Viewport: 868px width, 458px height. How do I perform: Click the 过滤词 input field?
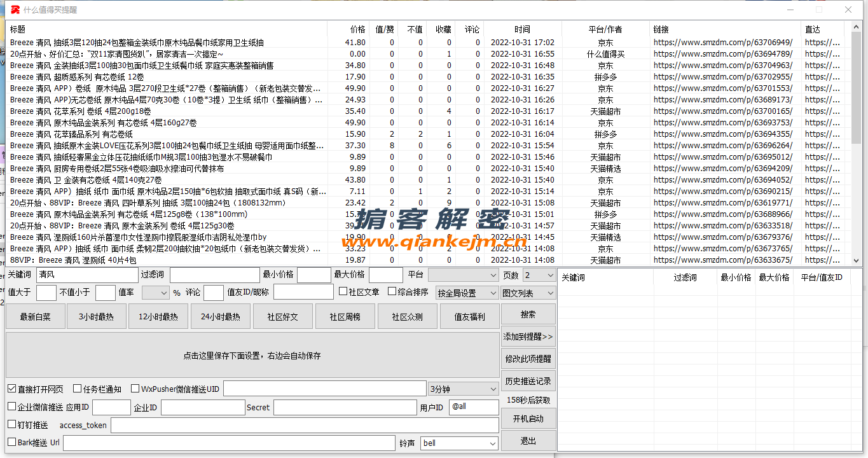pyautogui.click(x=214, y=275)
